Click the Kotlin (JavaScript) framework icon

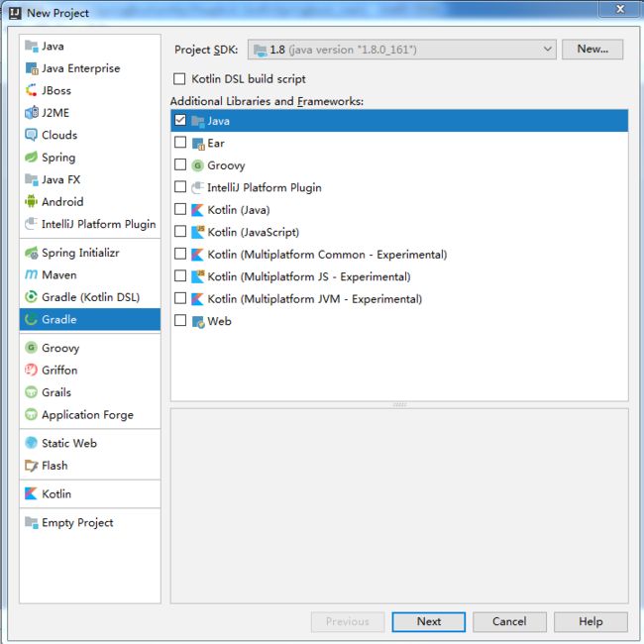click(198, 233)
